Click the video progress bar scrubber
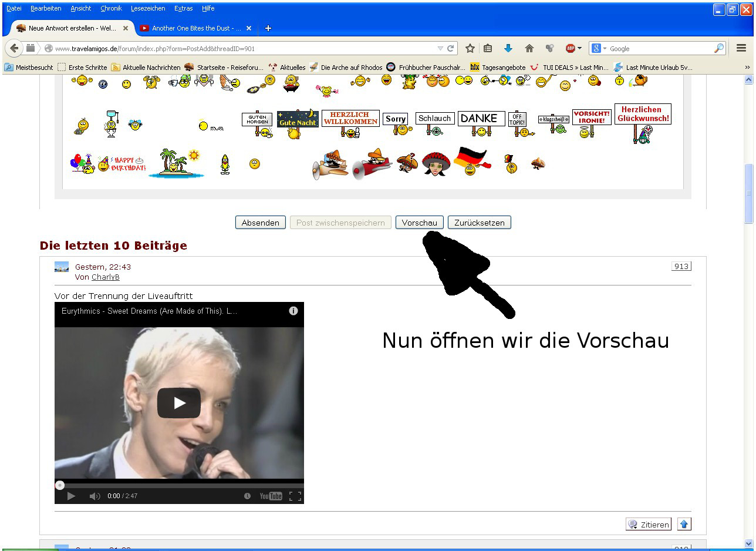Image resolution: width=756 pixels, height=551 pixels. point(60,485)
